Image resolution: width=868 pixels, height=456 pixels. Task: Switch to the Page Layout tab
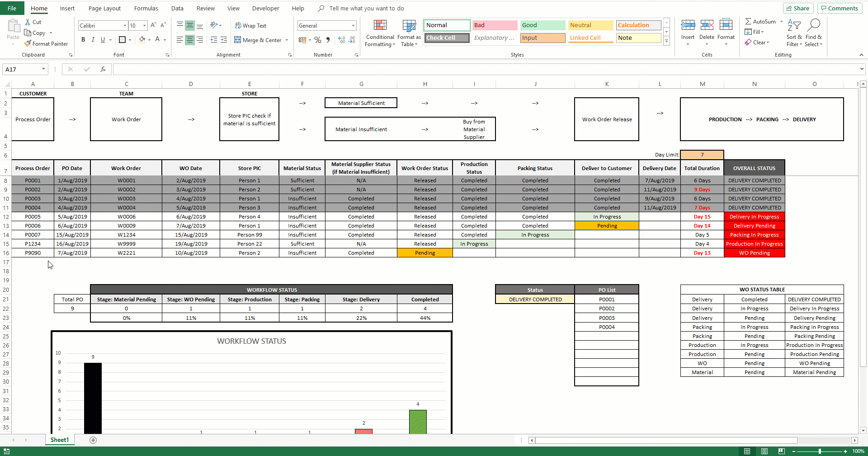click(104, 8)
